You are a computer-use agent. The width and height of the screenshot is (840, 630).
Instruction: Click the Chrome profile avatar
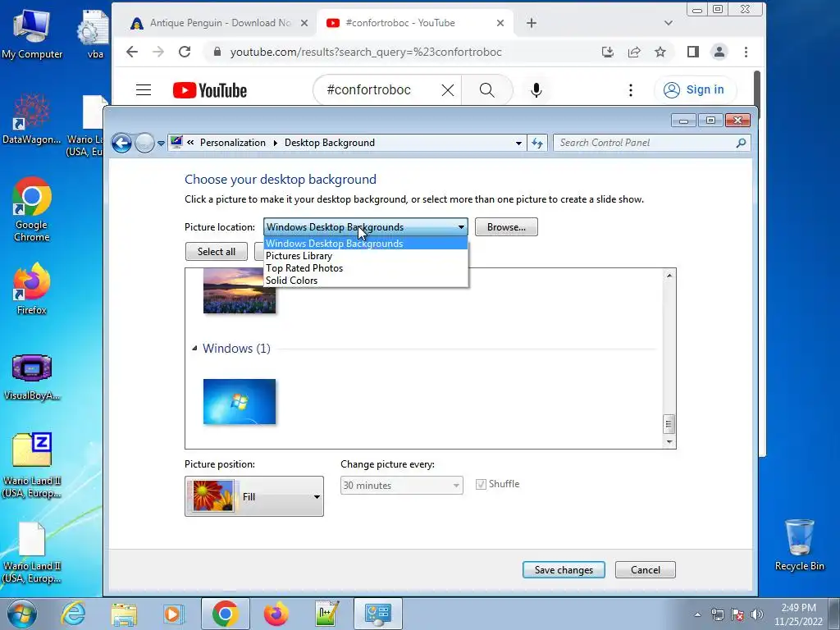coord(719,52)
